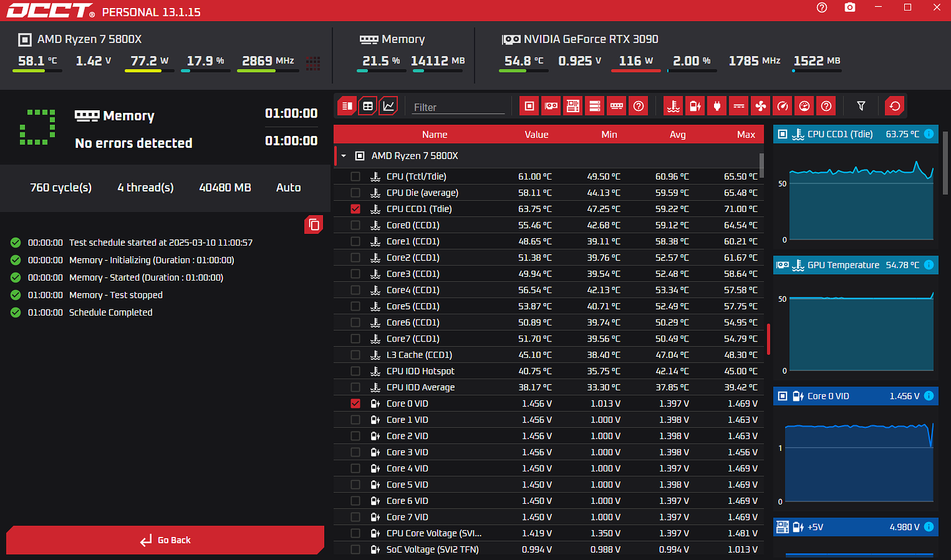
Task: Click the sensor Filter text field
Action: click(x=458, y=107)
